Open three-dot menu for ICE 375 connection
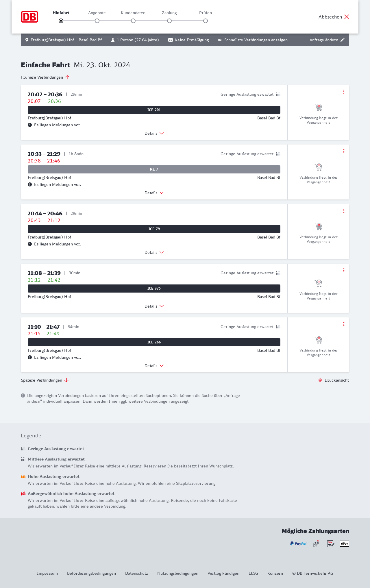The image size is (370, 588). coord(344,270)
